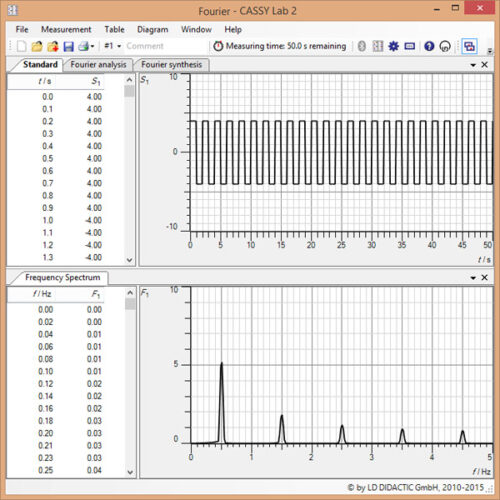Switch to the Fourier synthesis tab
Screen dimensions: 500x500
click(x=171, y=64)
